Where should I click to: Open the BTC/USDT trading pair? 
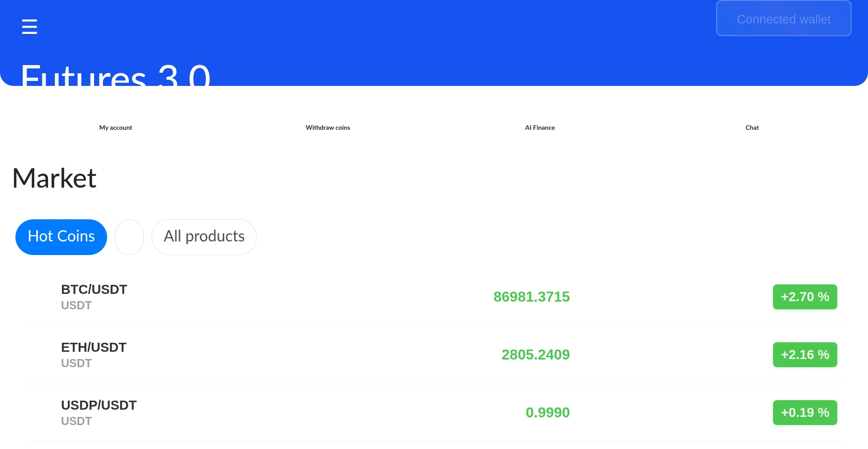(94, 289)
